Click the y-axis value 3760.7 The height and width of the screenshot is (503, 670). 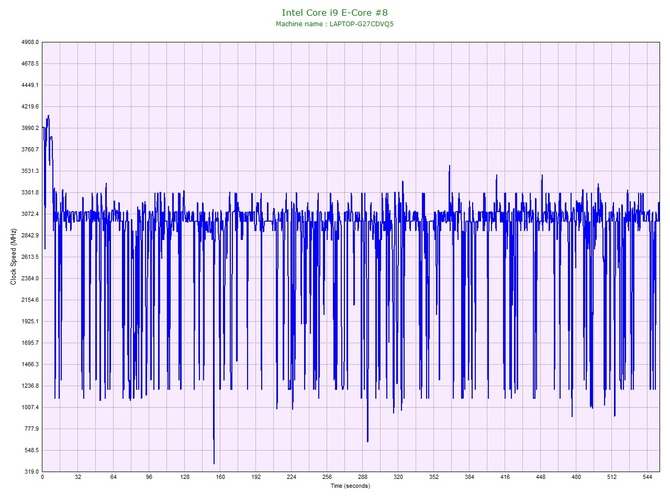pos(30,150)
